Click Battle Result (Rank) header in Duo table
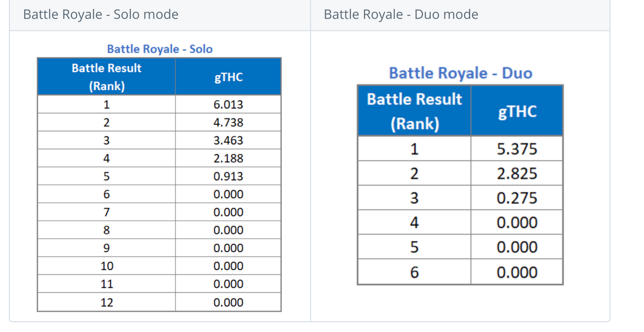 pos(414,111)
